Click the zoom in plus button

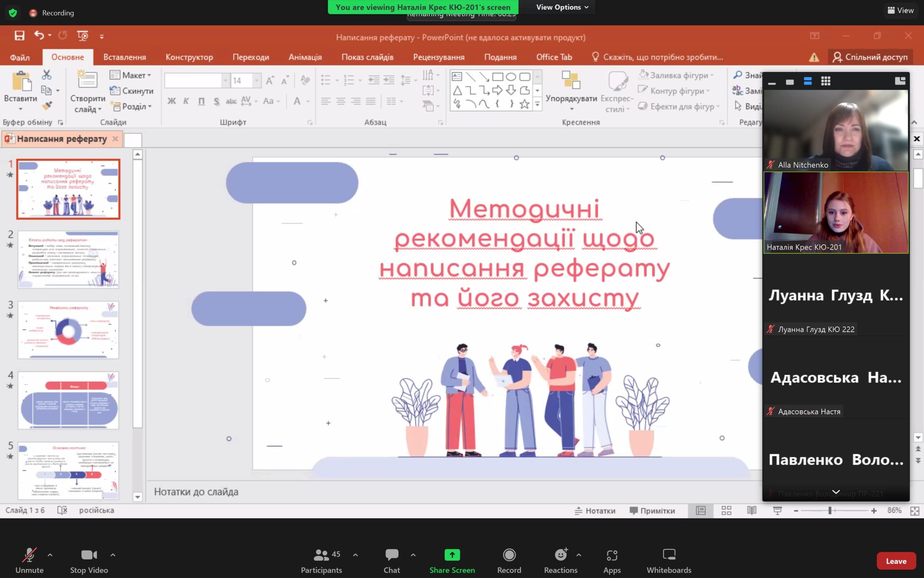point(874,510)
